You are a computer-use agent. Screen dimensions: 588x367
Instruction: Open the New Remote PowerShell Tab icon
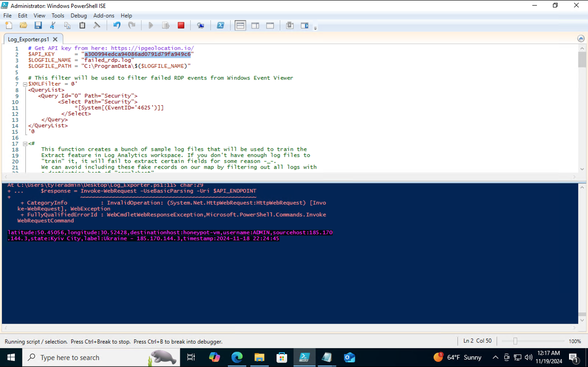click(x=201, y=25)
